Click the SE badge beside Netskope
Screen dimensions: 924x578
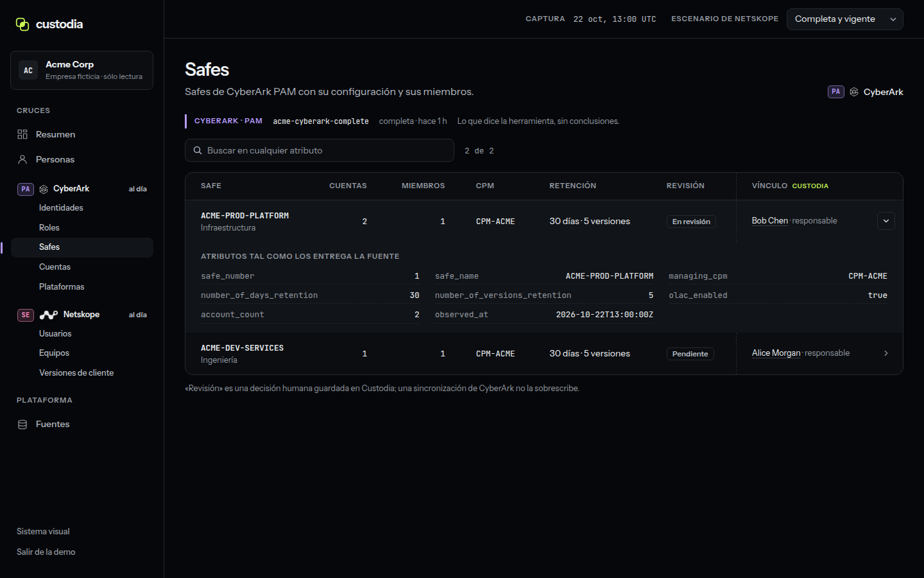point(26,315)
